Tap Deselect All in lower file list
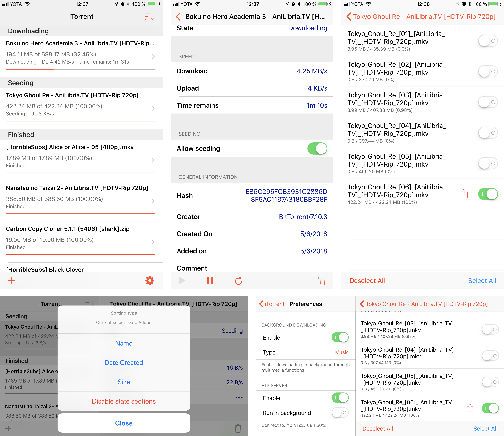This screenshot has height=436, width=504. [x=378, y=429]
